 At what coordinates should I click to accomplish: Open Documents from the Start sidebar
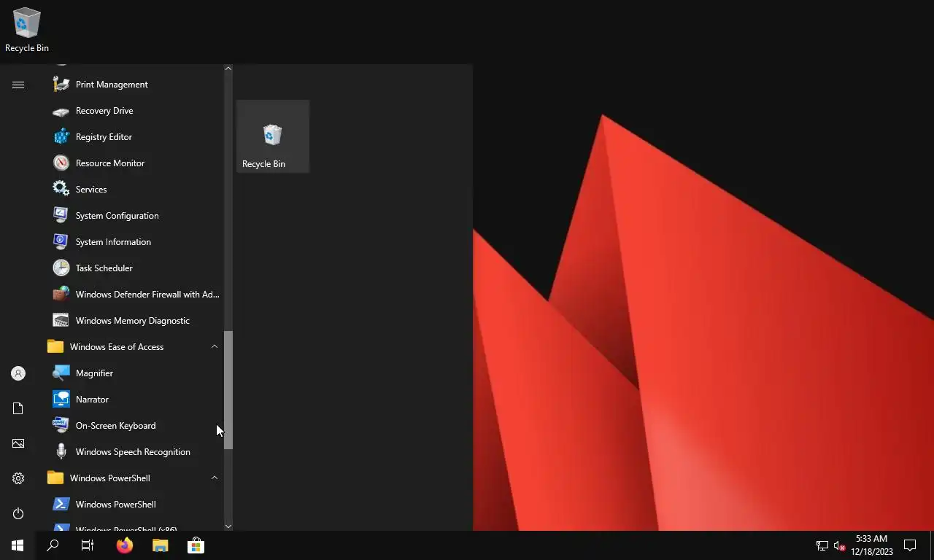pyautogui.click(x=18, y=408)
